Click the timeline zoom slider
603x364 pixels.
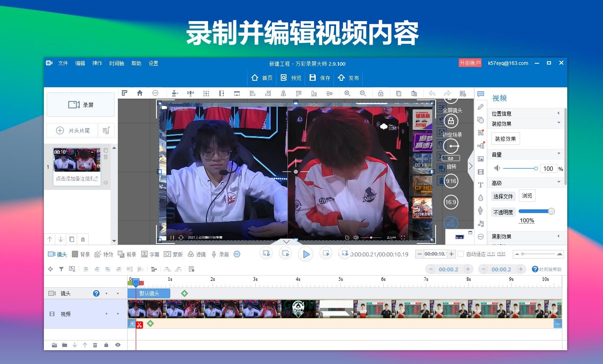tap(538, 254)
